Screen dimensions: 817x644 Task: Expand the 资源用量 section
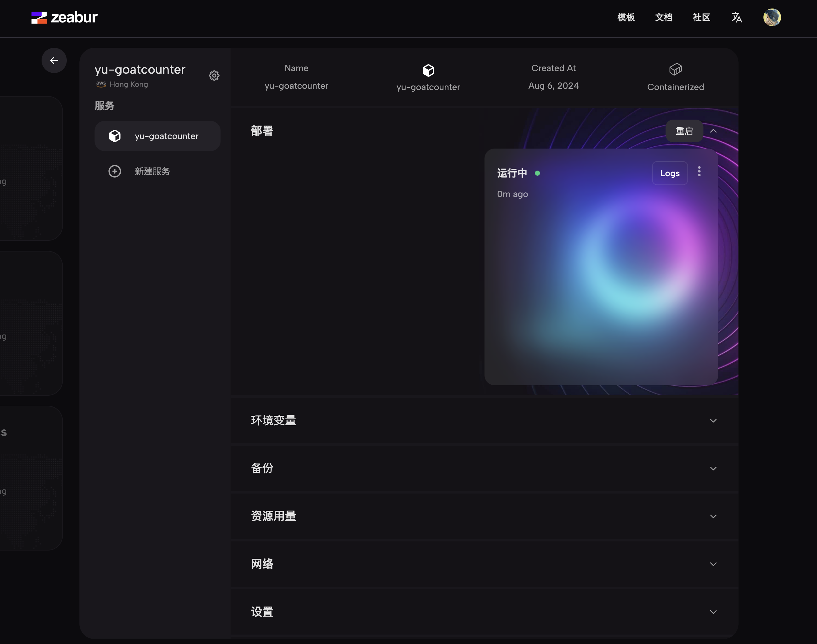pos(713,517)
